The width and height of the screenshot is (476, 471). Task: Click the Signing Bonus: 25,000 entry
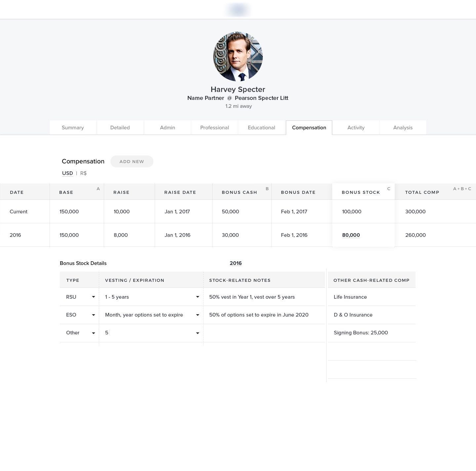[x=361, y=333]
